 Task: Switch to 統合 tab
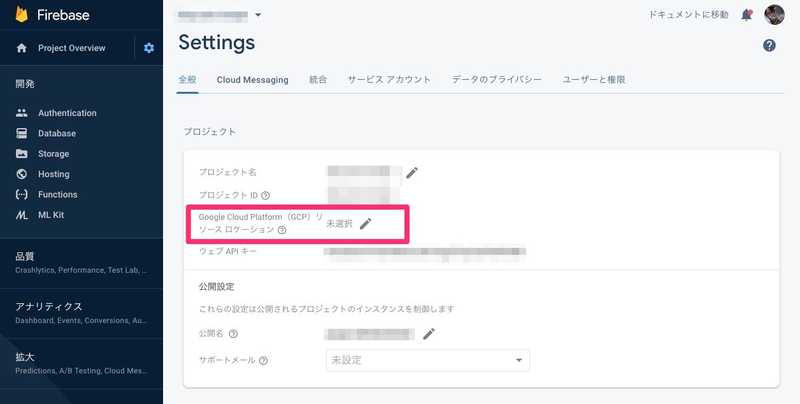click(318, 80)
